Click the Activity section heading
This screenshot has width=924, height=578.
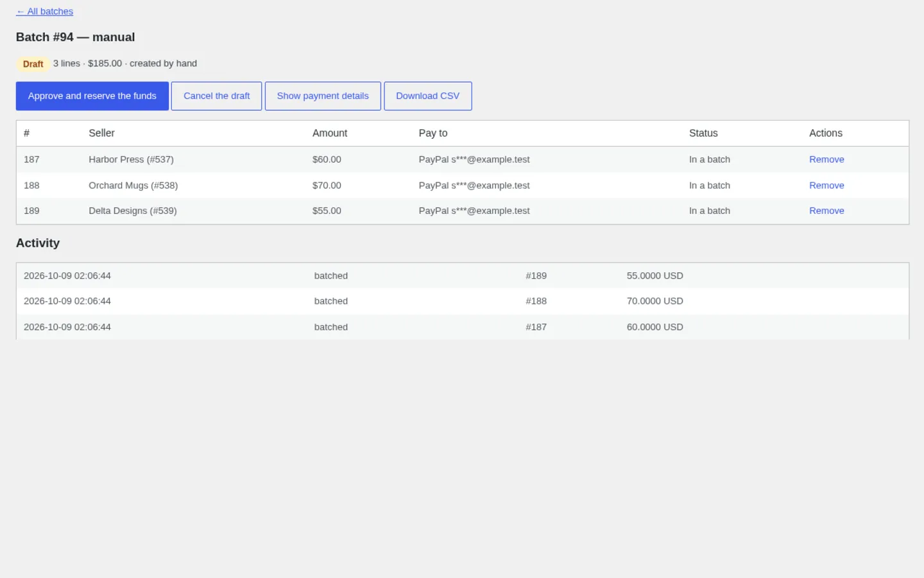(38, 243)
